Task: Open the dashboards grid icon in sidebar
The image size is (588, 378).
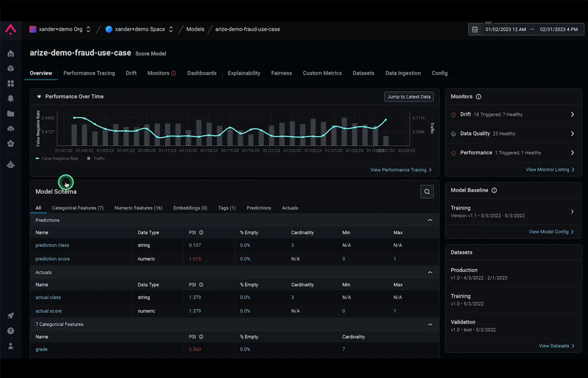Action: pyautogui.click(x=11, y=84)
